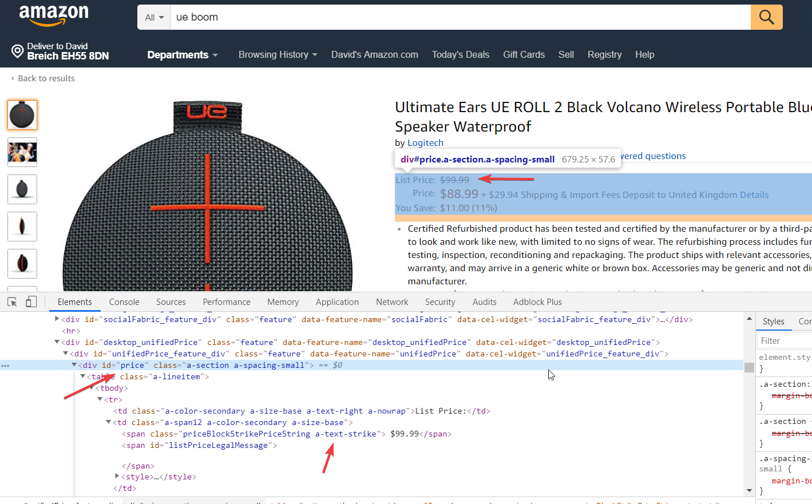The width and height of the screenshot is (812, 504).
Task: Open the All search category dropdown
Action: 155,17
